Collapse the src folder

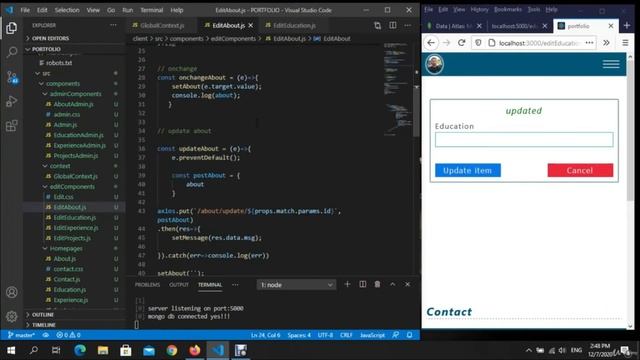pos(46,73)
